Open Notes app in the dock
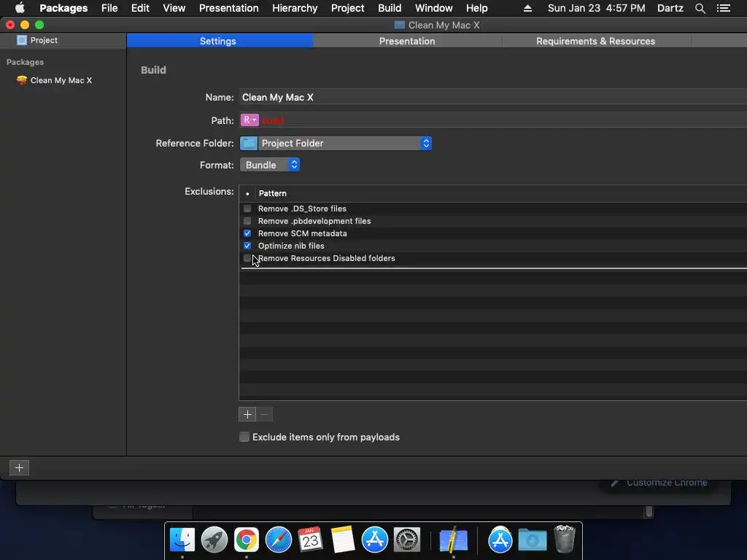The width and height of the screenshot is (747, 560). (x=343, y=540)
